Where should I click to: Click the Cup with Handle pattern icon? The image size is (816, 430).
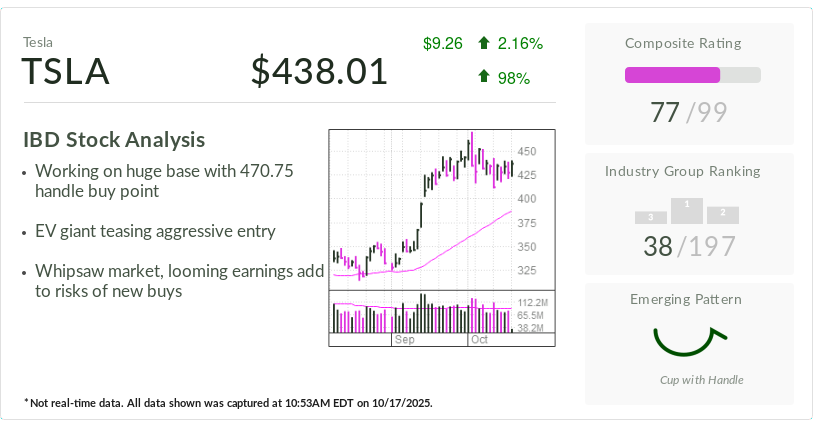689,341
